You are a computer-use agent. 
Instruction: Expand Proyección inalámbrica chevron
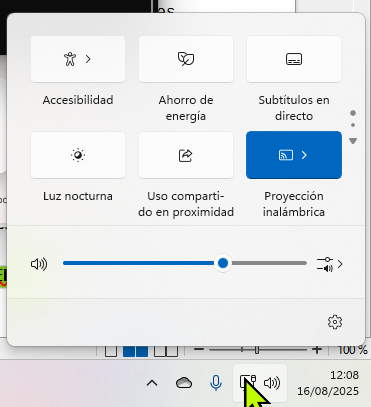(304, 155)
